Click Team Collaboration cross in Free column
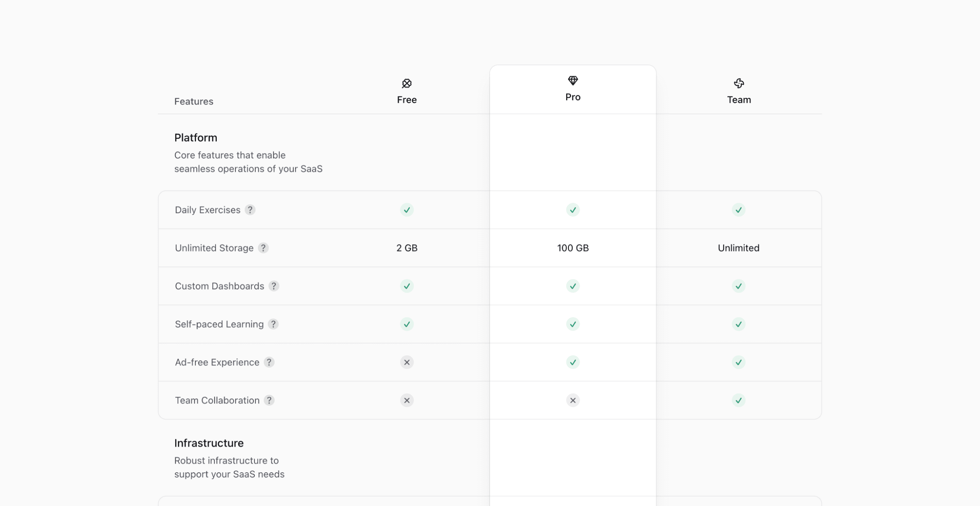This screenshot has height=506, width=980. pyautogui.click(x=407, y=400)
